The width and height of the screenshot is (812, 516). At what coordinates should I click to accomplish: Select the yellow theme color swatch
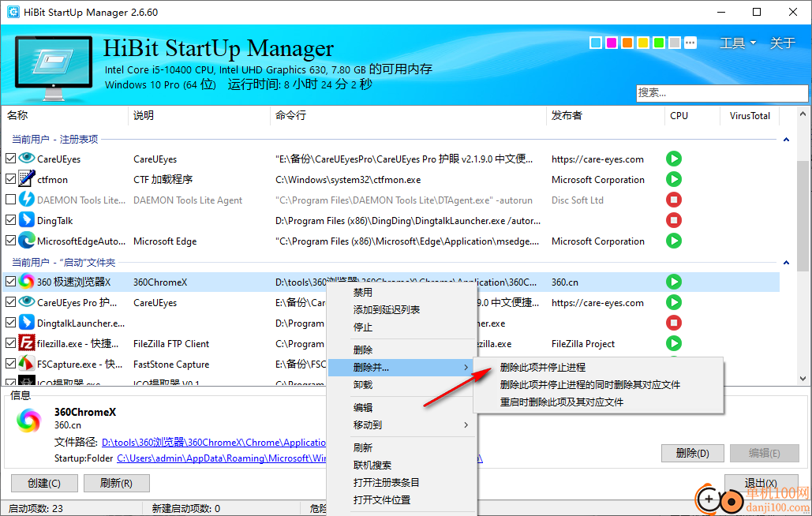click(x=643, y=43)
